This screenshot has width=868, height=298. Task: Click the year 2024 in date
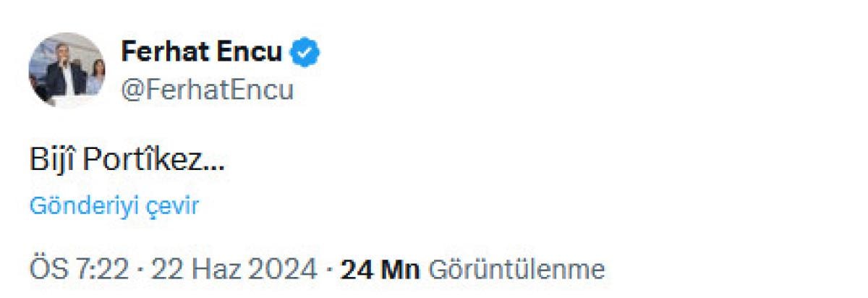(x=284, y=270)
